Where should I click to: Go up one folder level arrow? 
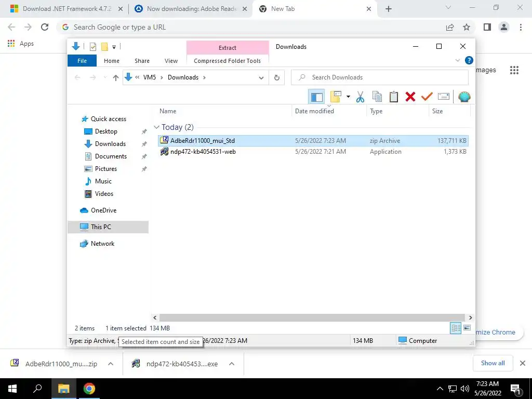116,78
